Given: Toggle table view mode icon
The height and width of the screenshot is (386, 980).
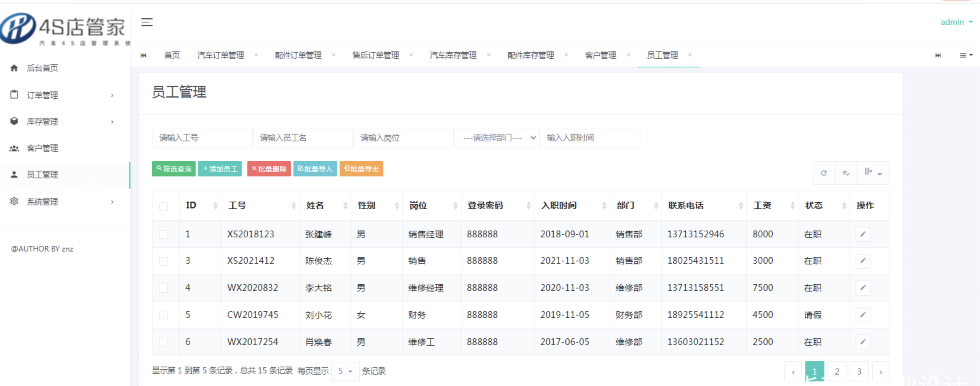Looking at the screenshot, I should tap(846, 173).
